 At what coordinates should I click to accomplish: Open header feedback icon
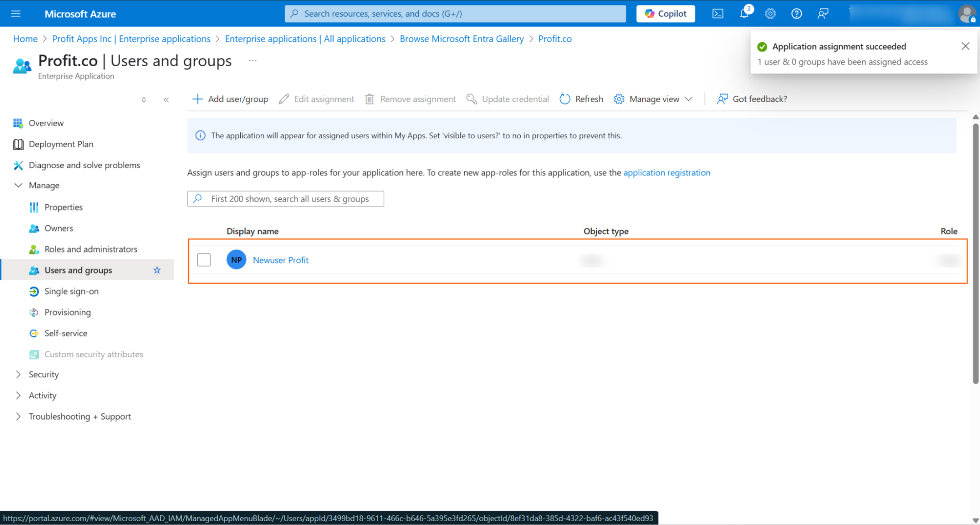pyautogui.click(x=823, y=14)
